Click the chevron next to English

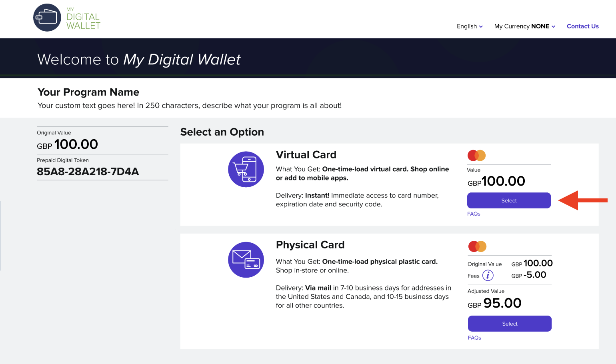(x=481, y=27)
